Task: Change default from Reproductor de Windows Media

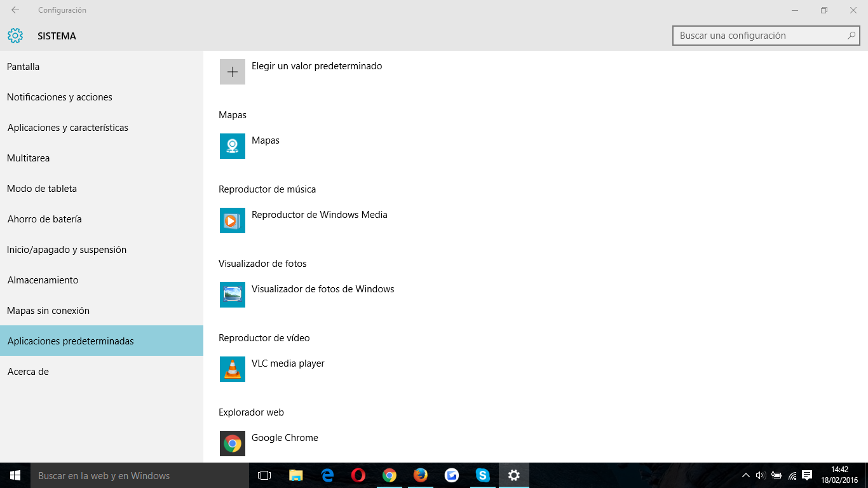Action: [320, 215]
